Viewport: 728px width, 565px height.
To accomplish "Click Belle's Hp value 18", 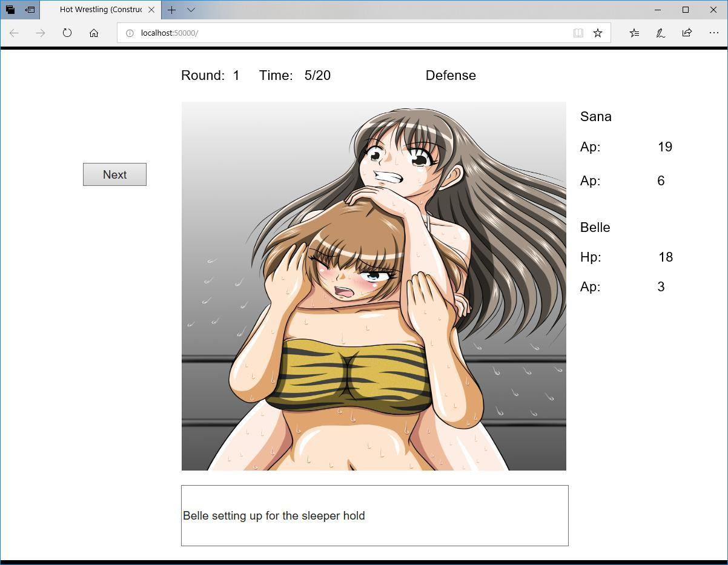I will pos(666,257).
